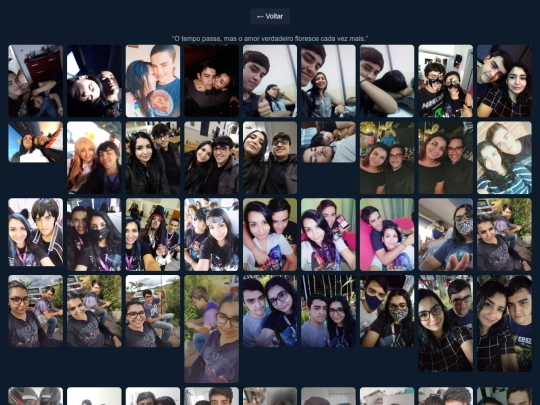
Task: Open small landscape selfie with bright blue screen
Action: coord(36,142)
